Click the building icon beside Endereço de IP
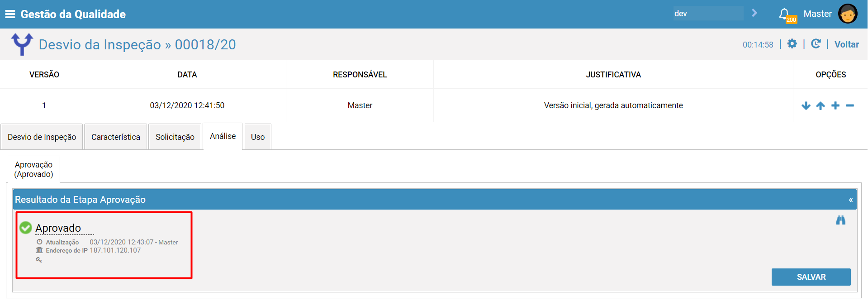This screenshot has width=868, height=306. 39,250
